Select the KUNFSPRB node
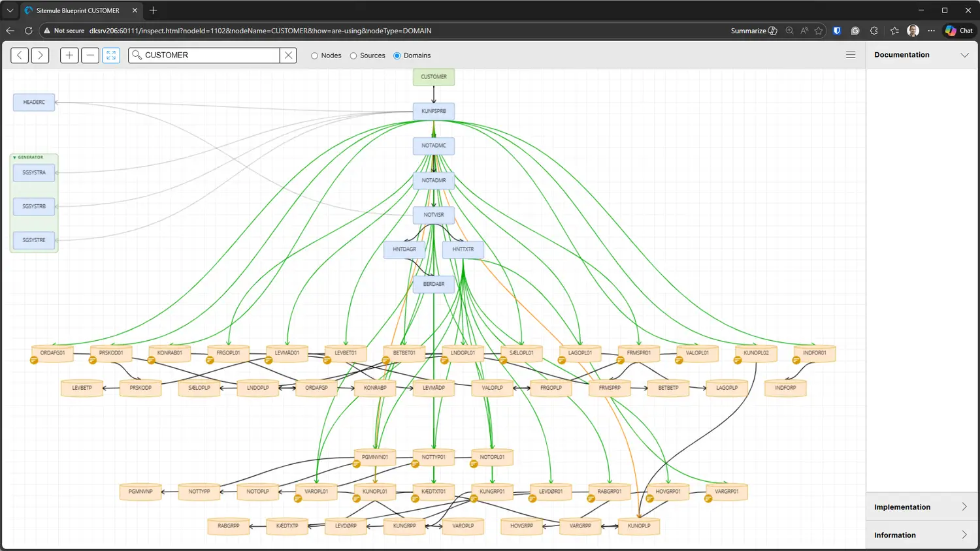 (x=434, y=111)
